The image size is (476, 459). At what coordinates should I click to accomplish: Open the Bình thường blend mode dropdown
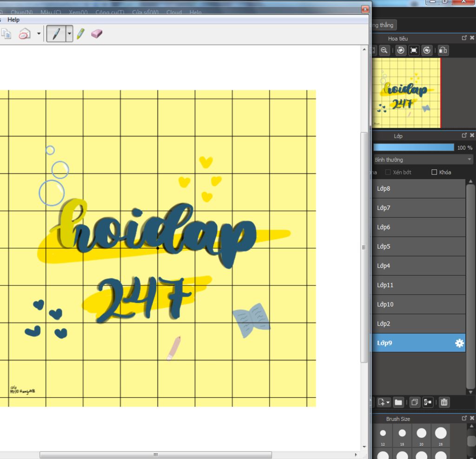coord(423,160)
